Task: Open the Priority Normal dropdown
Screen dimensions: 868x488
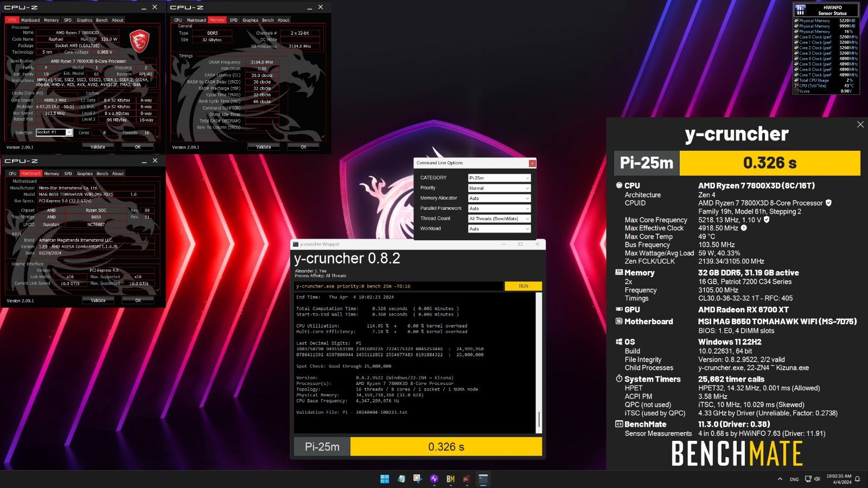Action: [499, 188]
